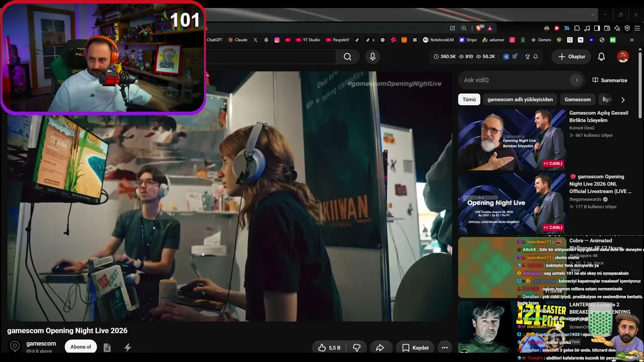Open the adsense bookmark
This screenshot has width=644, height=362.
click(493, 40)
